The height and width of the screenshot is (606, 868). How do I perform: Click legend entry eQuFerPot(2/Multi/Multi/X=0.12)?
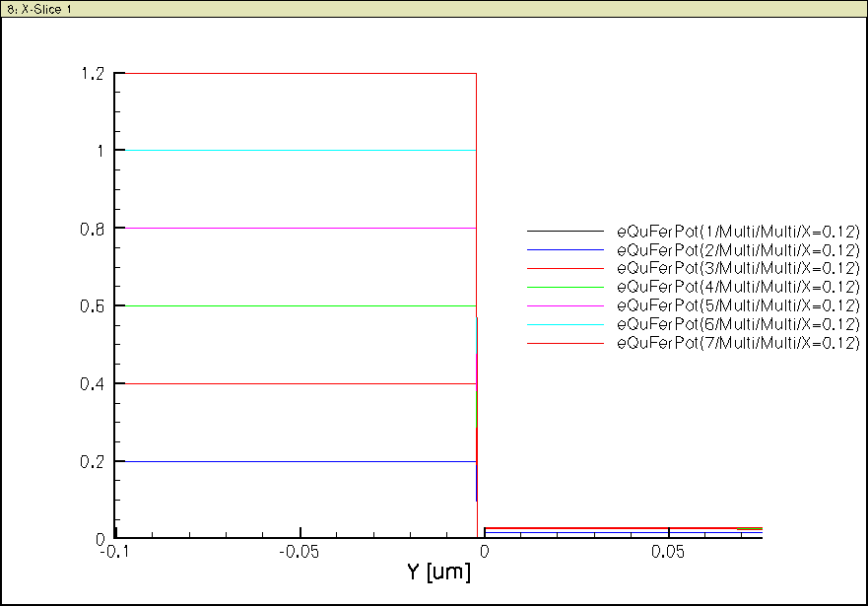[739, 250]
